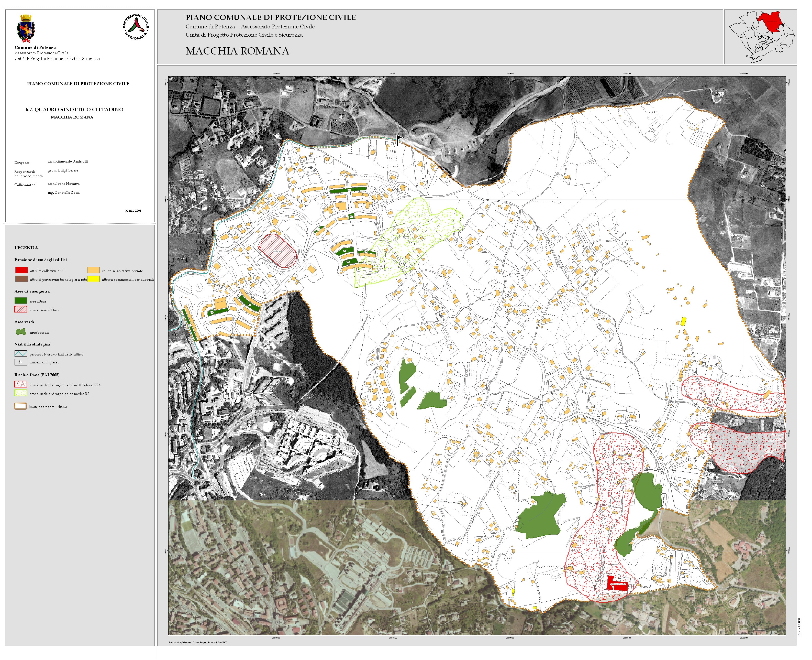The height and width of the screenshot is (660, 812).
Task: Click the cancelli di ingresso flag symbol in legend
Action: pos(20,362)
